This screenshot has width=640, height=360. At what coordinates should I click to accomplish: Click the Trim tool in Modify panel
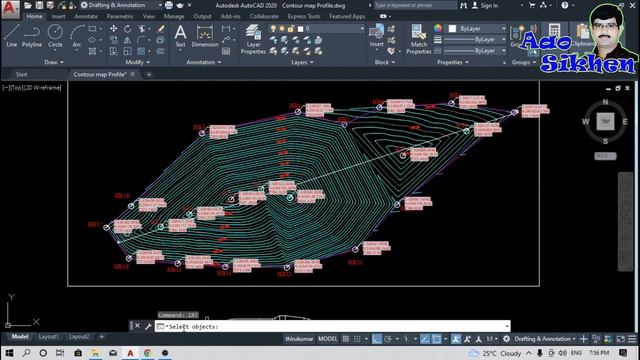[x=141, y=29]
